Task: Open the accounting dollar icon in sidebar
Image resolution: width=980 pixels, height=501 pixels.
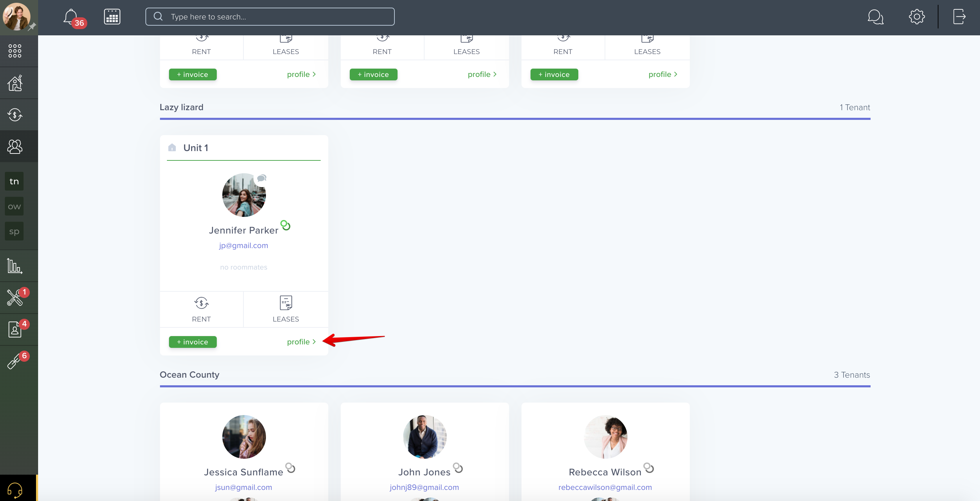Action: pos(15,115)
